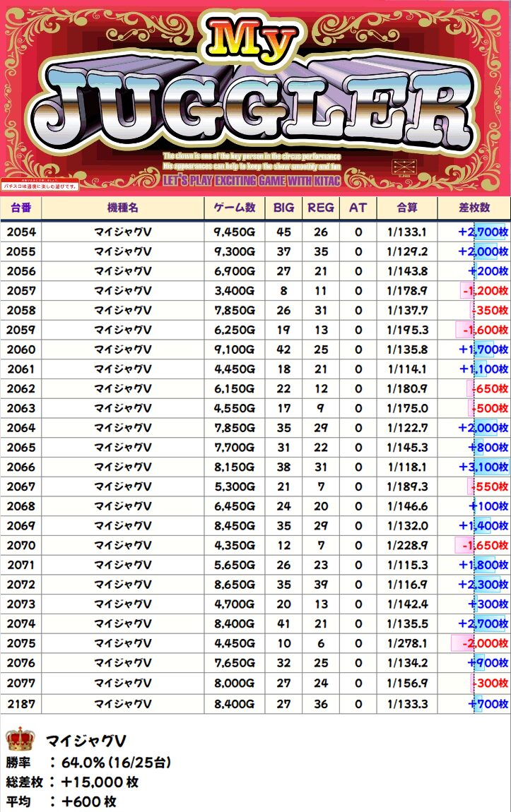Click the 9,450G game count cell
Image resolution: width=511 pixels, height=812 pixels.
click(x=235, y=232)
